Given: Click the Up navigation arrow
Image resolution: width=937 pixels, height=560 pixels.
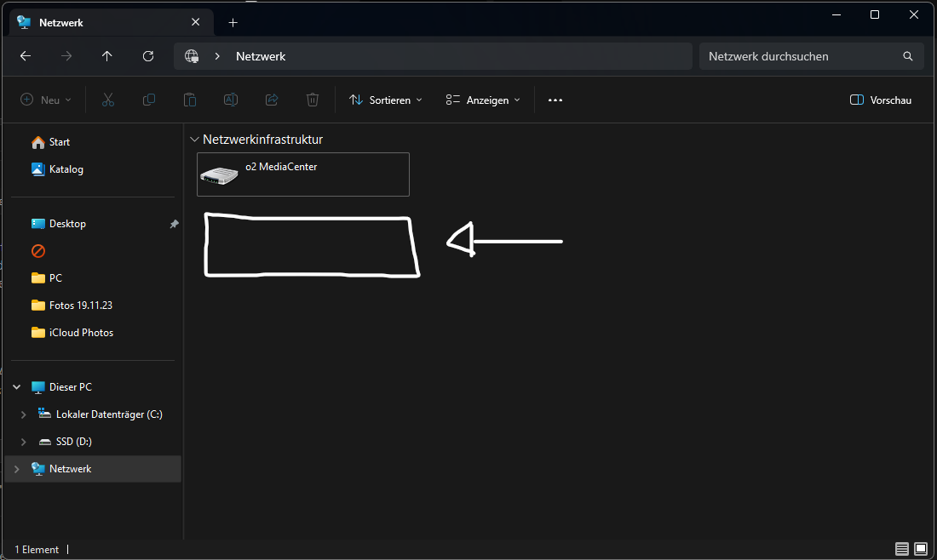Looking at the screenshot, I should coord(106,56).
